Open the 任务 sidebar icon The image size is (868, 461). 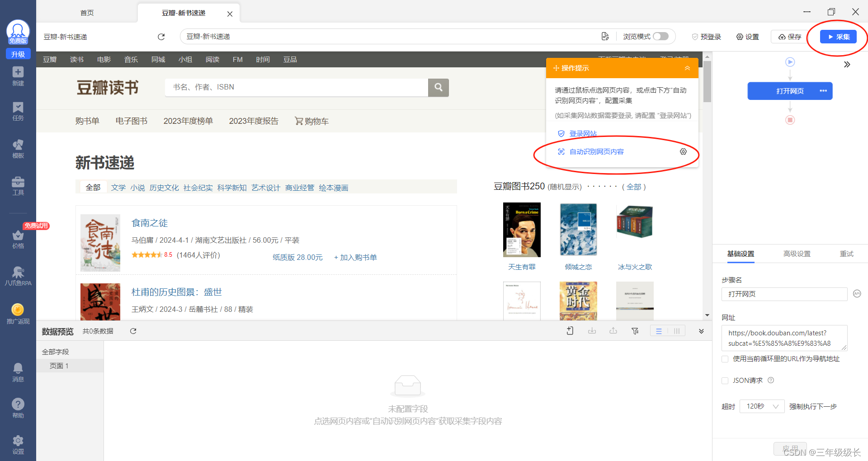pyautogui.click(x=18, y=108)
